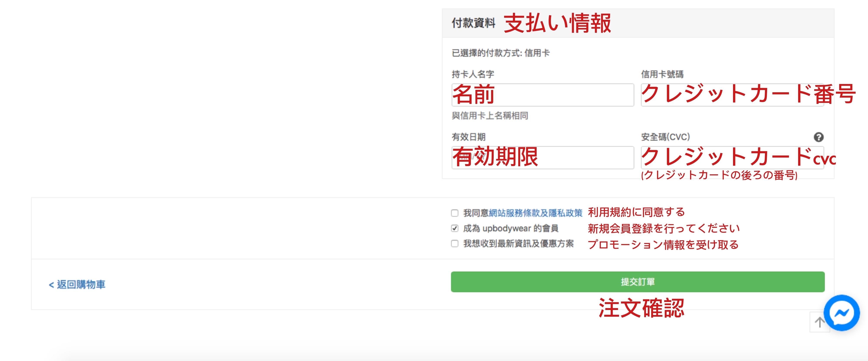Click the 已選擇的付款方式: 信用卡 text
Image resolution: width=868 pixels, height=361 pixels.
pos(500,53)
